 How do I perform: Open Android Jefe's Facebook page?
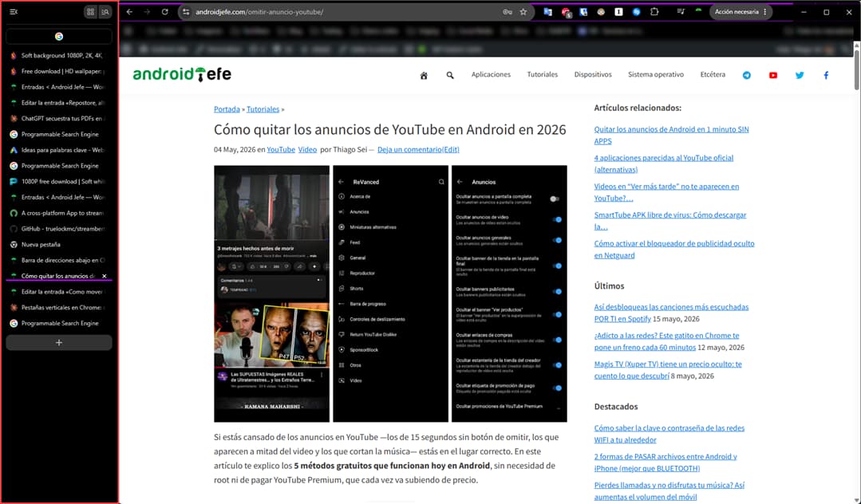click(x=826, y=75)
